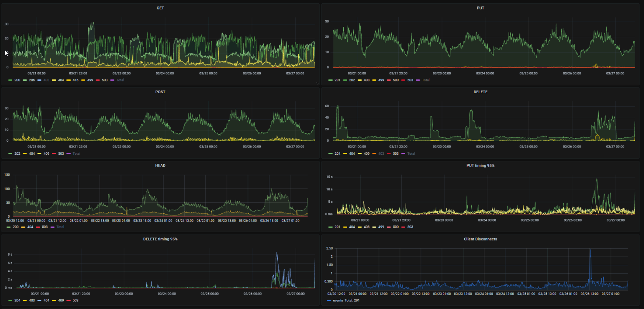Open the DELETE timing 95% panel menu
Image resolution: width=644 pixels, height=309 pixels.
coord(160,239)
